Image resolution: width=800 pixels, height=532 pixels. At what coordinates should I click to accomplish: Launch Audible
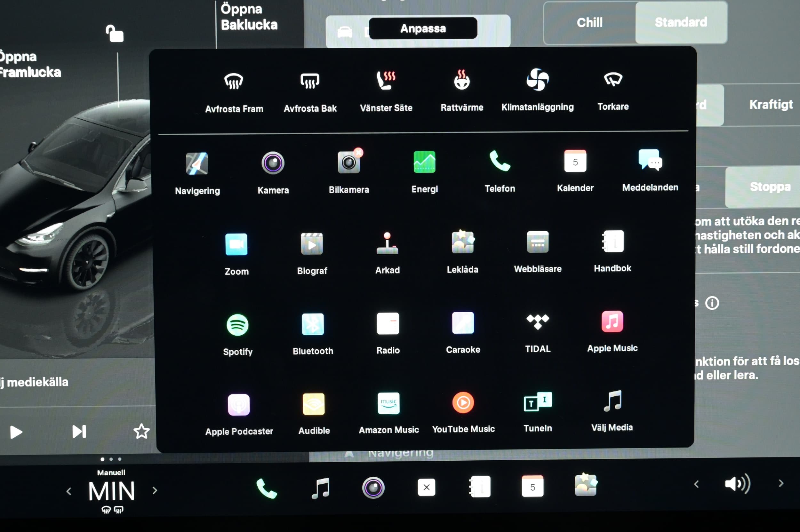314,414
